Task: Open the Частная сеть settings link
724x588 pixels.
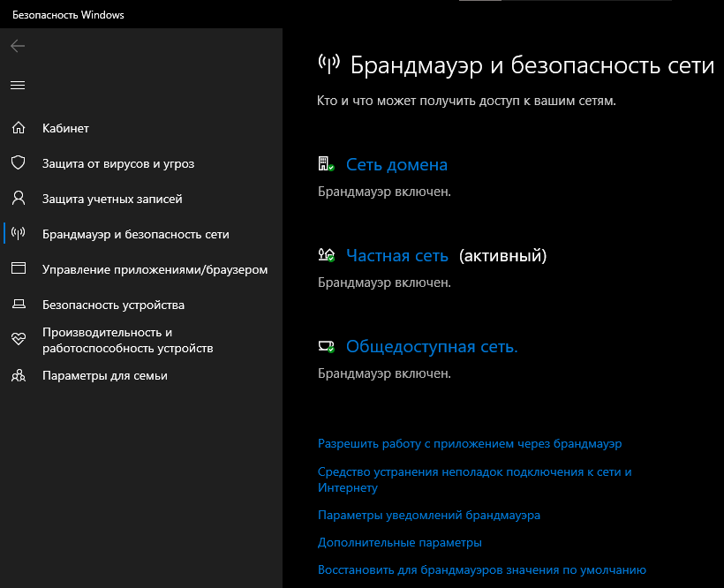Action: [397, 256]
